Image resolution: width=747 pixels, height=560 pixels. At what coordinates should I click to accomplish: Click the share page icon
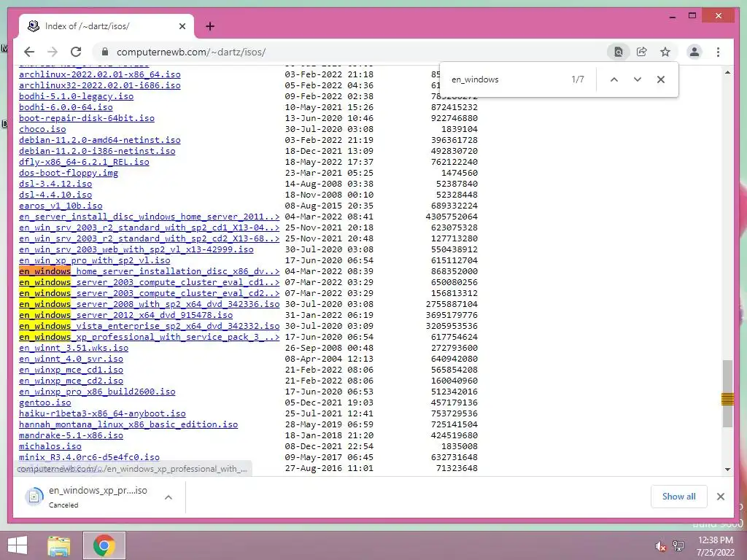click(642, 52)
